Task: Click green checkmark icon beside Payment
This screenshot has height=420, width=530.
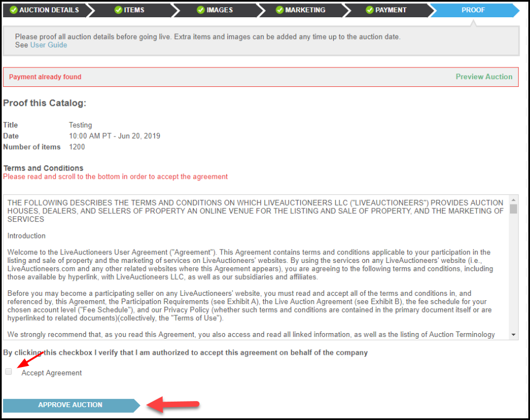Action: [369, 10]
